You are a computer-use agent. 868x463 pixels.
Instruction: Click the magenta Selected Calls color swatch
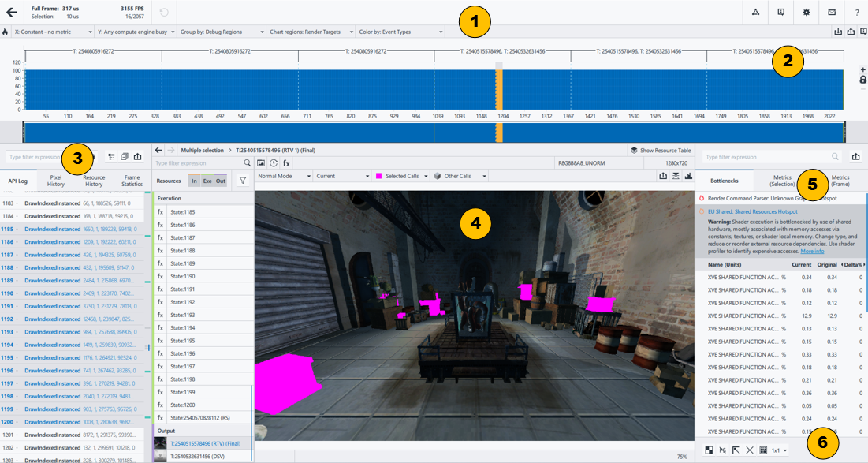point(378,176)
